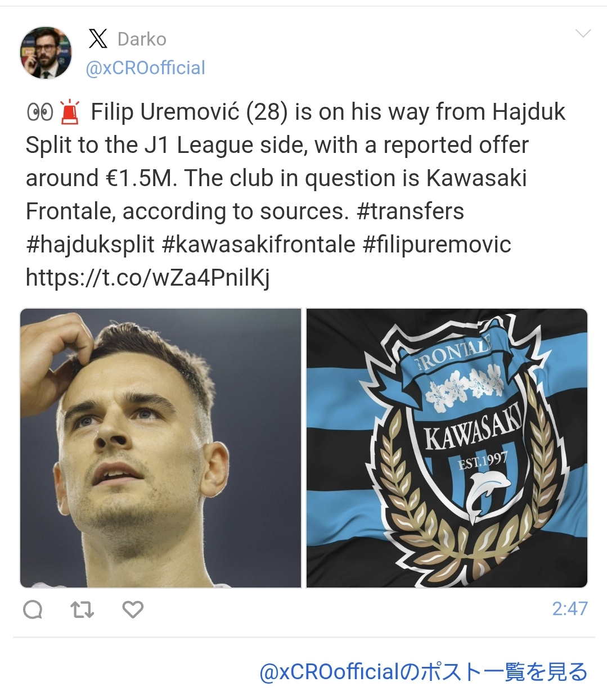Image resolution: width=607 pixels, height=700 pixels.
Task: Click the red siren emoji
Action: click(70, 111)
